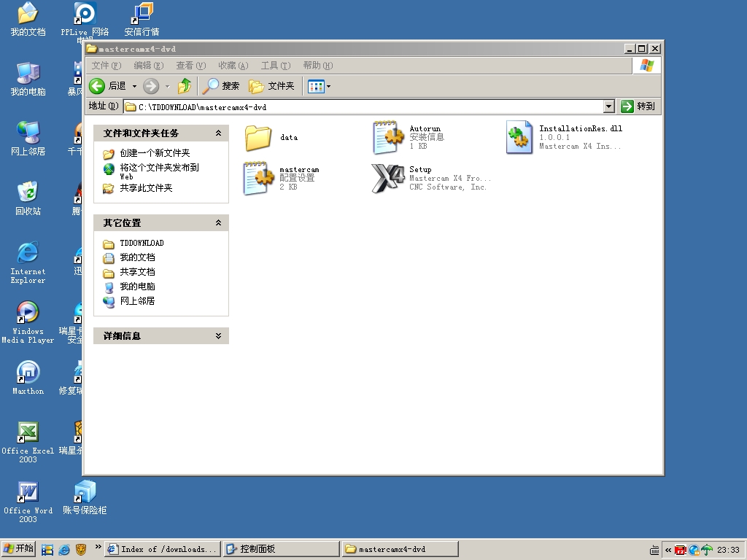Collapse the 其它位置 panel
Image resolution: width=747 pixels, height=560 pixels.
click(218, 223)
